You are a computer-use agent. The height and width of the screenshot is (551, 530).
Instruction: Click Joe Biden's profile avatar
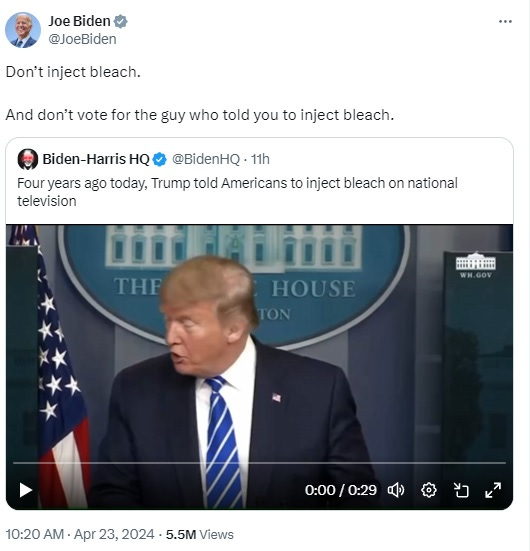point(22,30)
